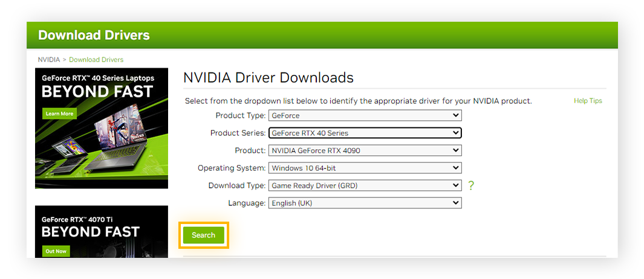Expand the Product dropdown showing RTX 4090
This screenshot has height=279, width=644.
tap(365, 150)
